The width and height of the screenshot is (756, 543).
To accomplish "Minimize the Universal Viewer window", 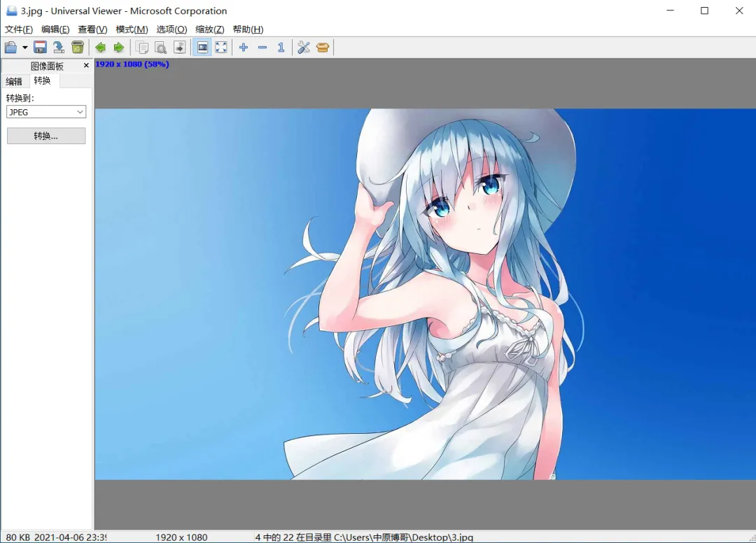I will point(670,10).
